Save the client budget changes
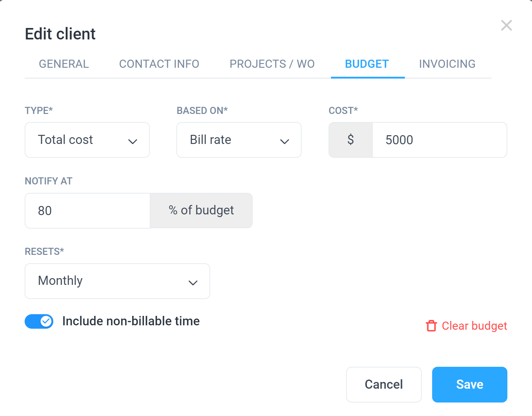532x416 pixels. click(470, 385)
